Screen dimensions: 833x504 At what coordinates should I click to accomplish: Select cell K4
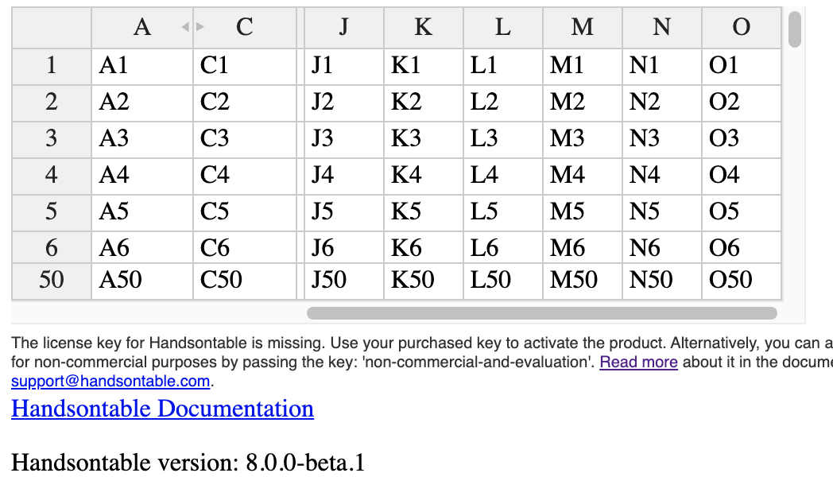(x=423, y=175)
